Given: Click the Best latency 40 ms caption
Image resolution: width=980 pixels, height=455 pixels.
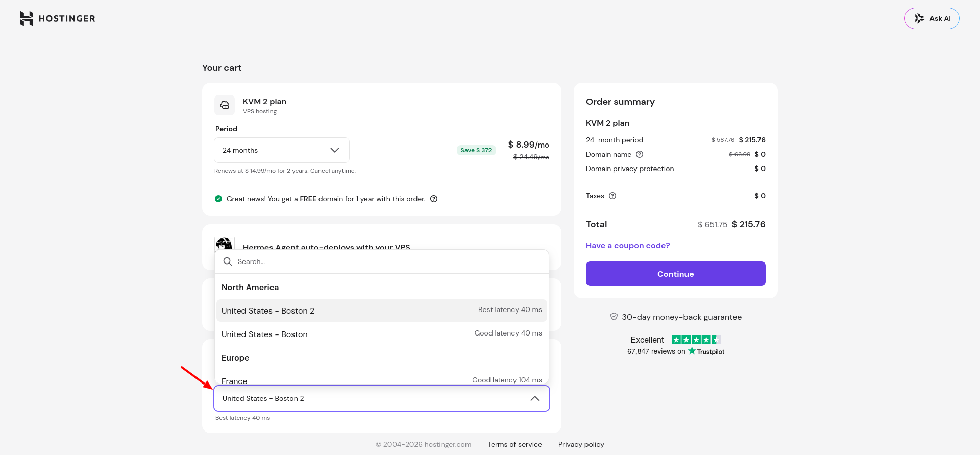Looking at the screenshot, I should (242, 418).
